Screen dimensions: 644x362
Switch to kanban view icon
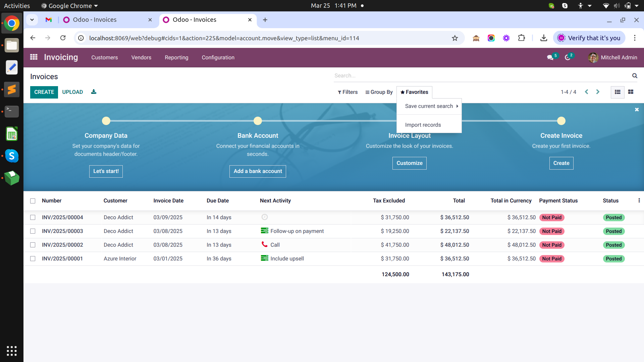(x=631, y=92)
